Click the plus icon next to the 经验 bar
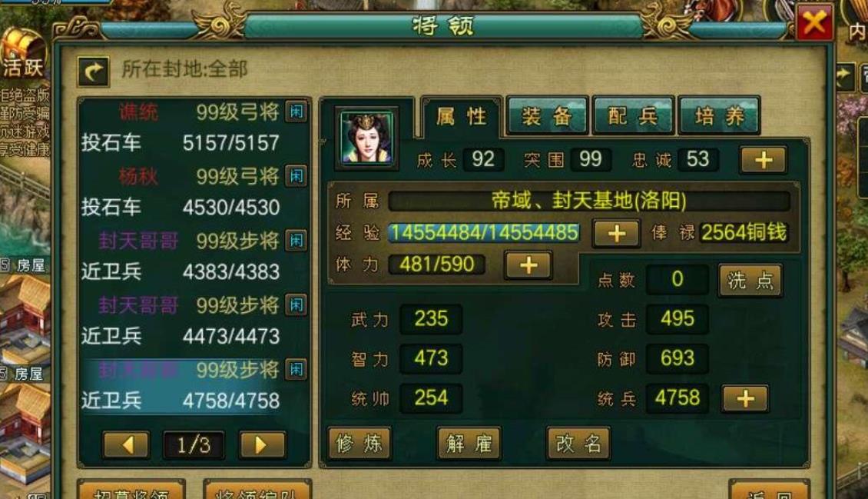 point(616,233)
